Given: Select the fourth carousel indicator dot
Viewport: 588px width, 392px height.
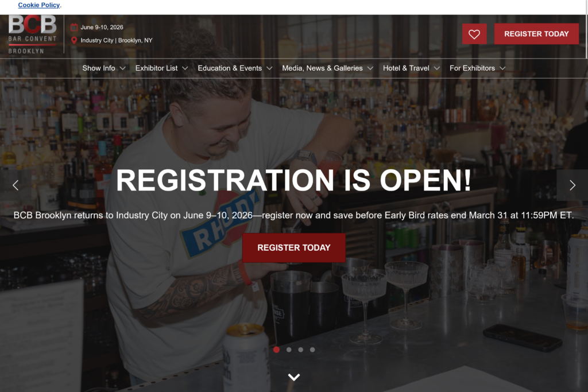Looking at the screenshot, I should click(x=312, y=350).
